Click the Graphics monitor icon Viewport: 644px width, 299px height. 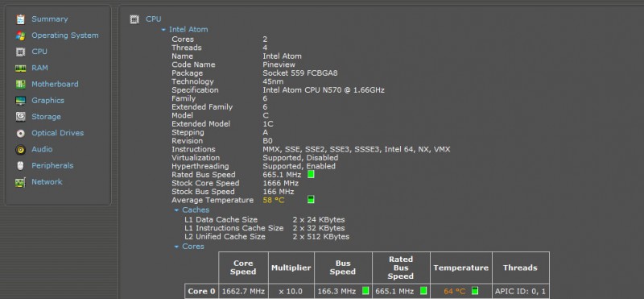pos(21,101)
